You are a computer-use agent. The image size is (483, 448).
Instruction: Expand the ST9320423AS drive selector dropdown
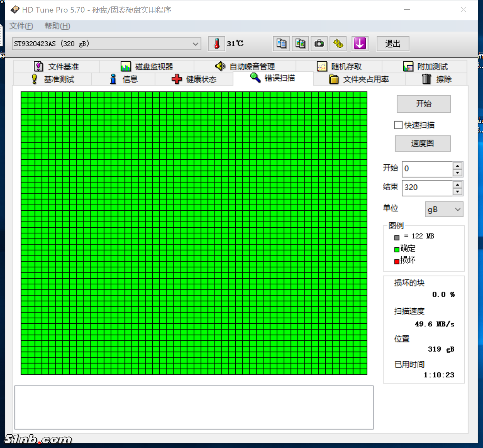click(x=195, y=44)
